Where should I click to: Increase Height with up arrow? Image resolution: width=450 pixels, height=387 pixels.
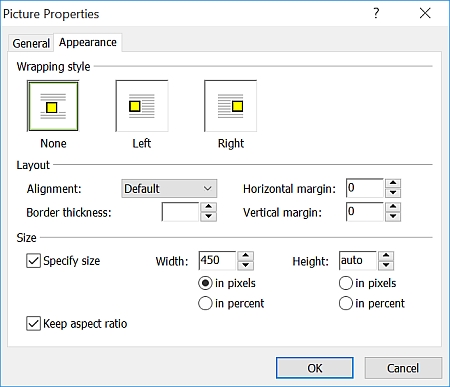(x=386, y=256)
